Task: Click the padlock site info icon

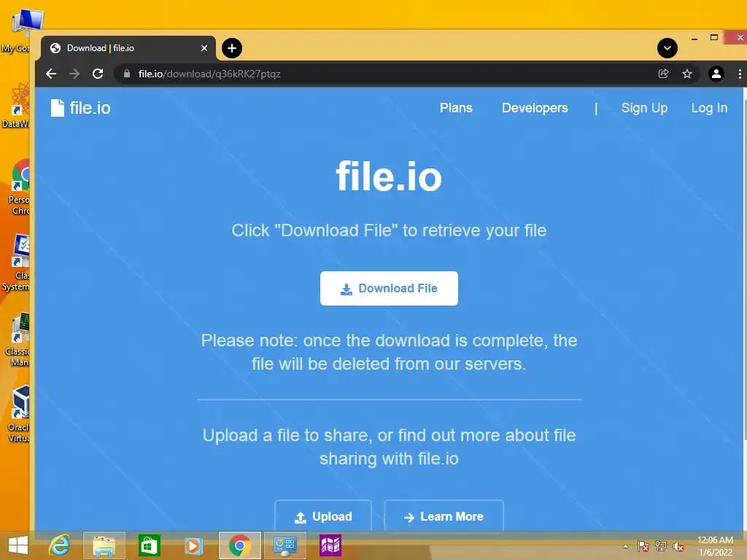Action: (x=127, y=74)
